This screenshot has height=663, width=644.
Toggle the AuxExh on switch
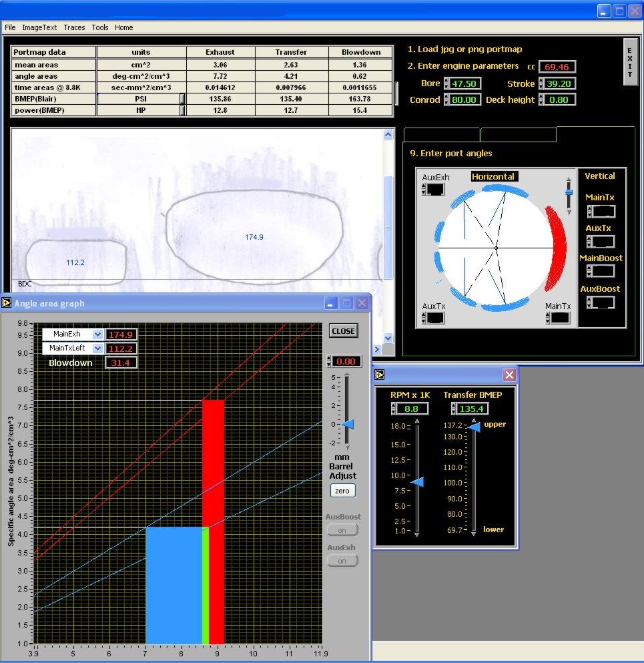(342, 561)
